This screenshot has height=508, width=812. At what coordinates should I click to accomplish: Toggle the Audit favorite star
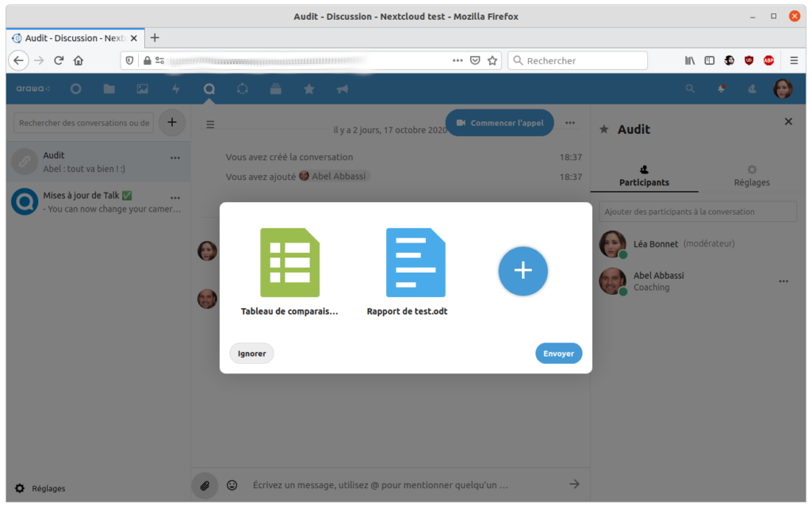click(x=603, y=129)
